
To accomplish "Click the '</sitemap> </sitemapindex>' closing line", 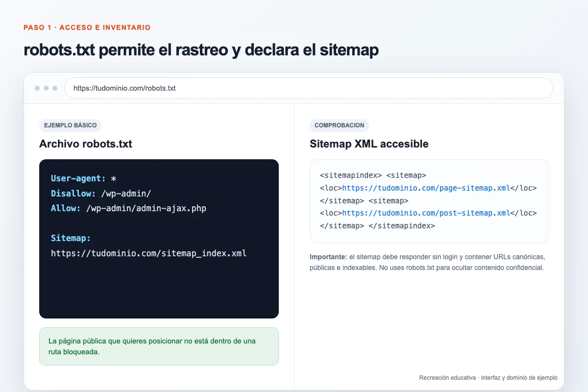I will click(377, 226).
